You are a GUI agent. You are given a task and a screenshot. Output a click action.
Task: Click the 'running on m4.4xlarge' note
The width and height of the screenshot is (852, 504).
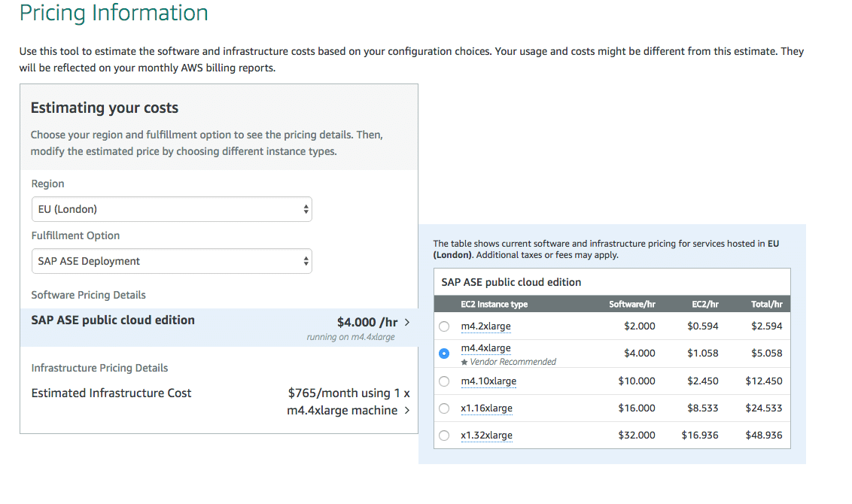(x=351, y=337)
